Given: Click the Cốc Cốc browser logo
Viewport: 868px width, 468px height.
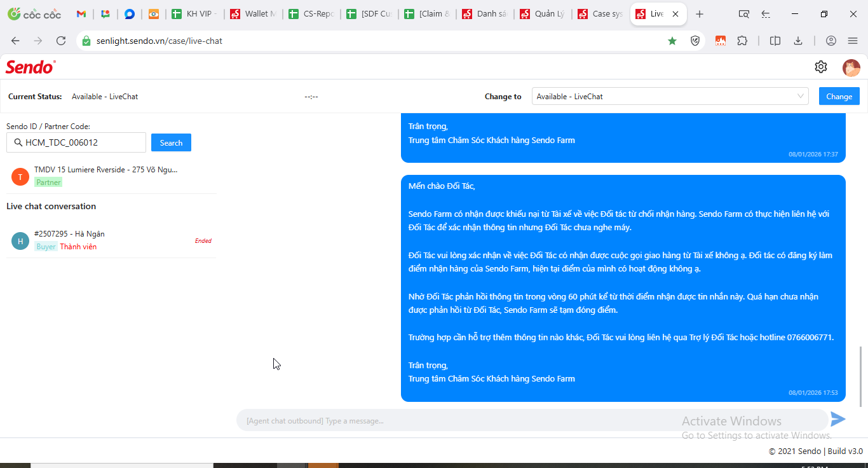Looking at the screenshot, I should pyautogui.click(x=34, y=14).
